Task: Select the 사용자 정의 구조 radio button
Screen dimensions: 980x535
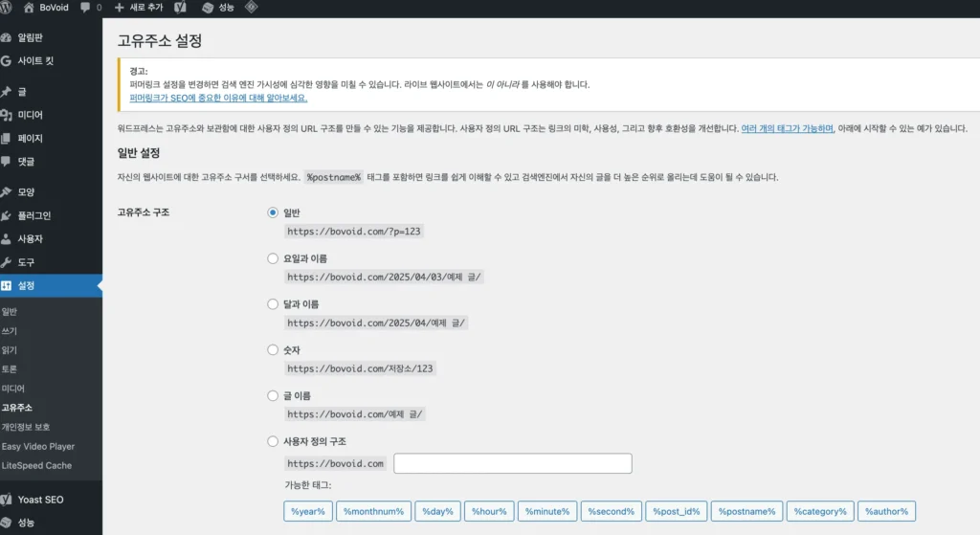Action: pyautogui.click(x=273, y=441)
